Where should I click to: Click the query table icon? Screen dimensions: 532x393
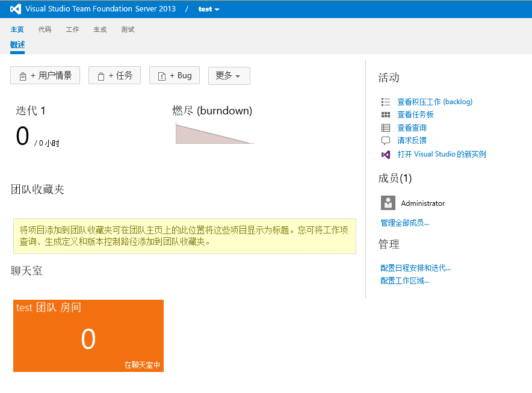(385, 128)
